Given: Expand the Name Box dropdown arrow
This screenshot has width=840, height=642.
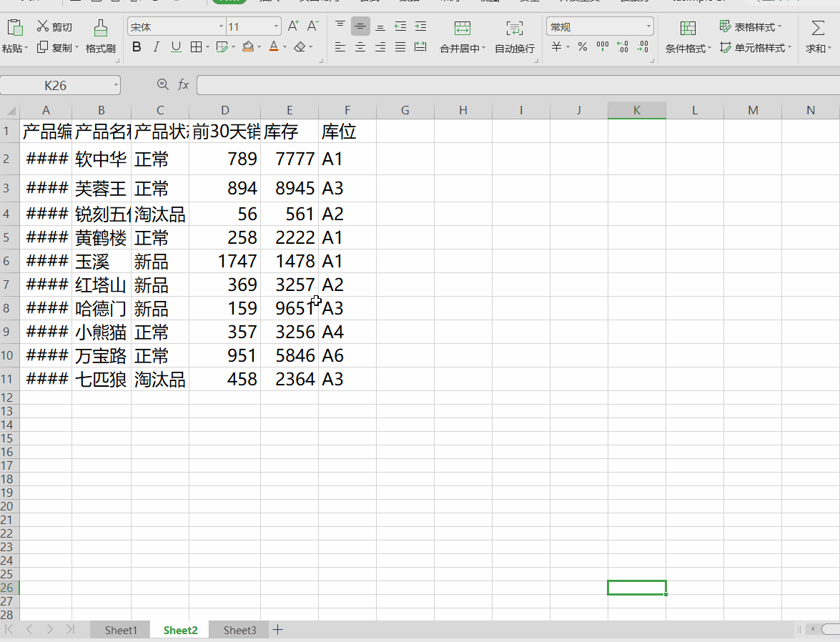Looking at the screenshot, I should (x=116, y=84).
